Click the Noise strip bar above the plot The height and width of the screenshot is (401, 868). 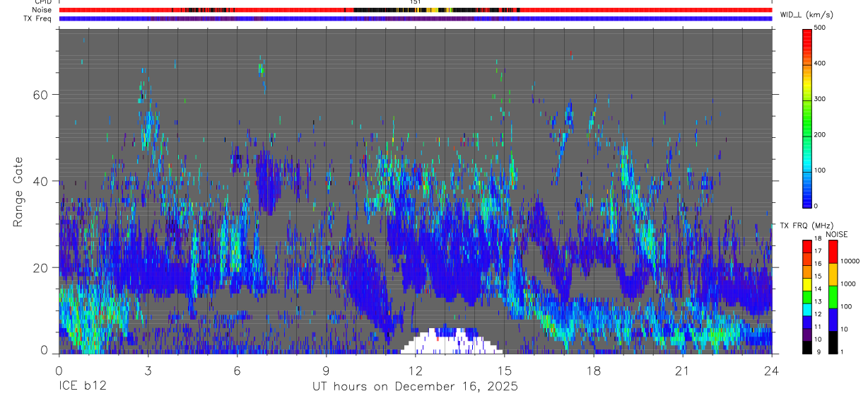point(415,11)
